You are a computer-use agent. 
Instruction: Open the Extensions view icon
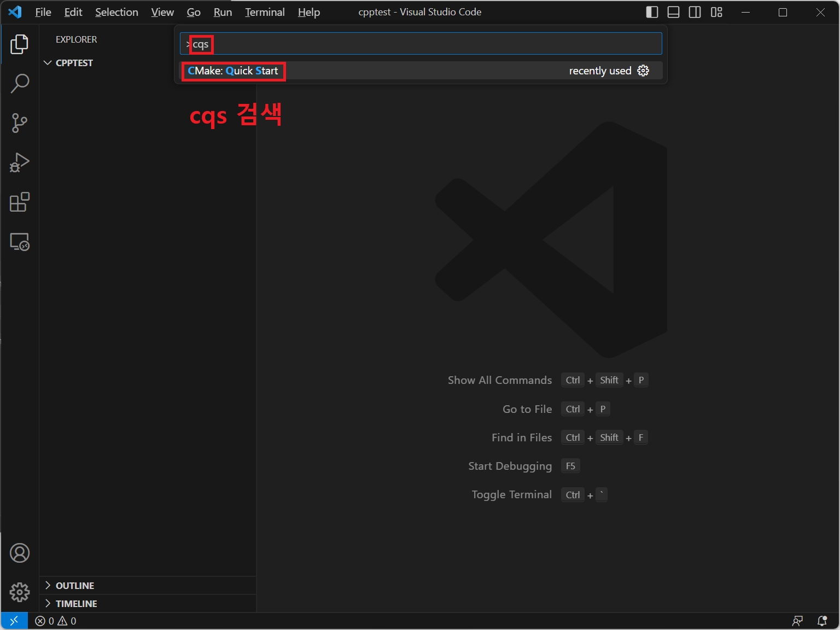[x=20, y=202]
